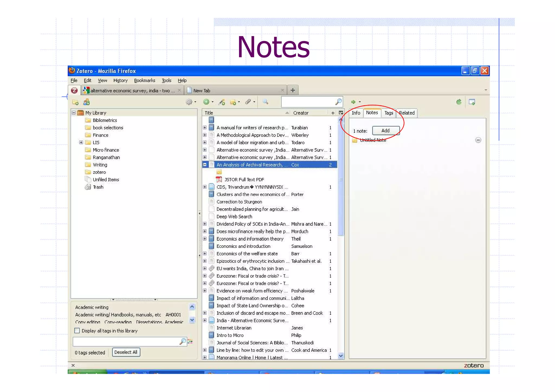Open the attachment dropdown arrow
555x392 pixels.
[254, 102]
